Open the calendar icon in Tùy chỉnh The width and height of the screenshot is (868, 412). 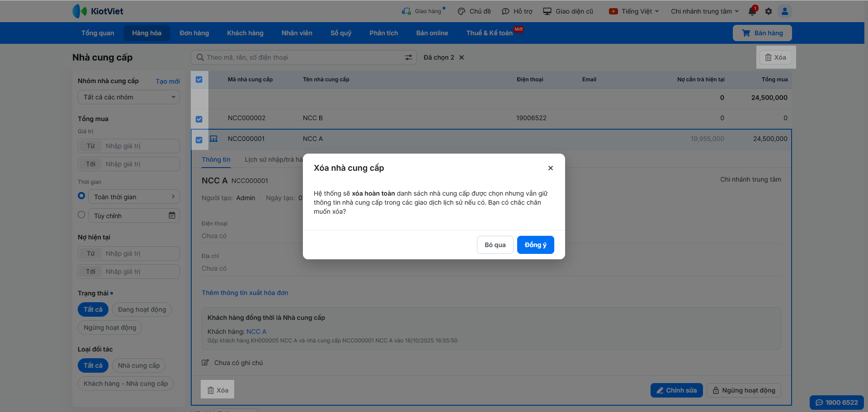coord(172,215)
